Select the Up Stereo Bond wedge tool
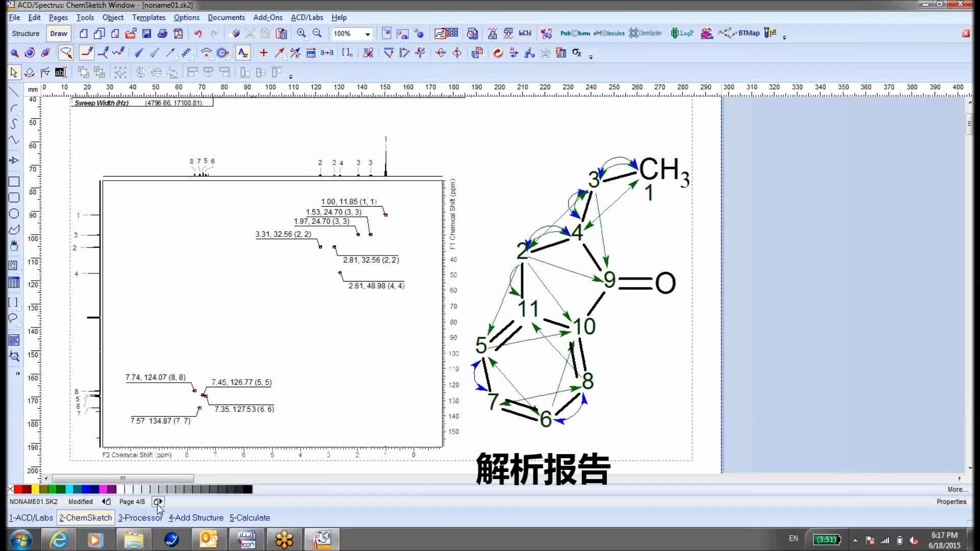 [138, 53]
